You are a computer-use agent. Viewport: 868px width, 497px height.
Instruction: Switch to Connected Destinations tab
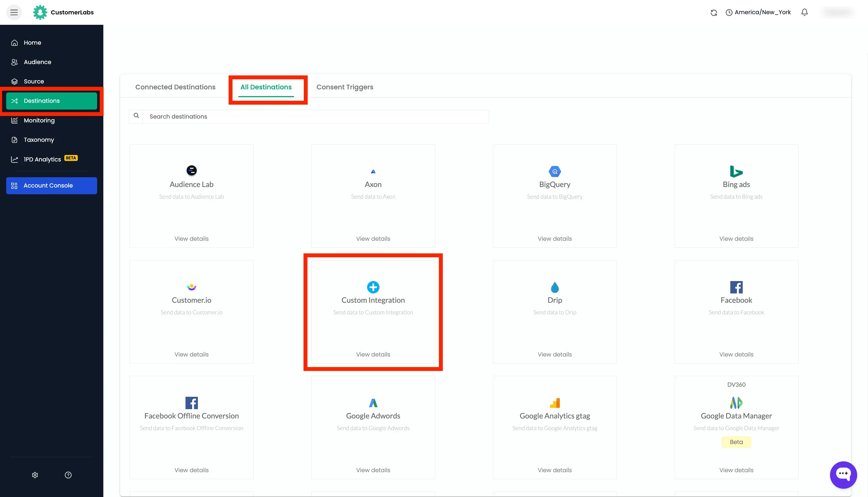175,87
